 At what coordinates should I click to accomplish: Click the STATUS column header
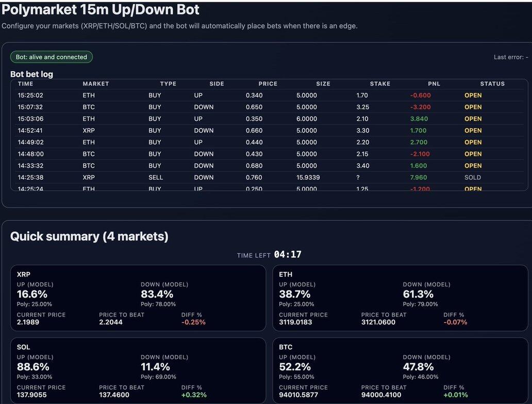pyautogui.click(x=492, y=84)
